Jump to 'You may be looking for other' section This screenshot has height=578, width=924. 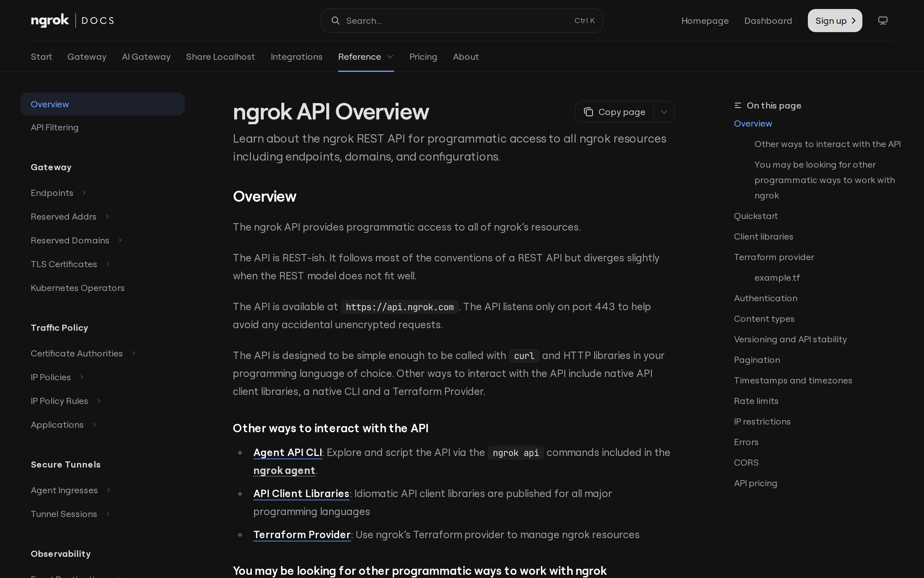[824, 180]
